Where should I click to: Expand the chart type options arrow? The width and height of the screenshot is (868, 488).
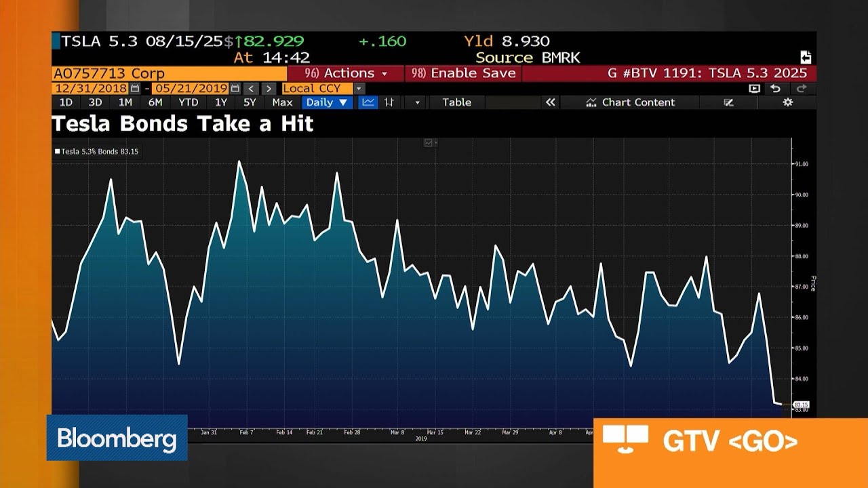tap(417, 102)
